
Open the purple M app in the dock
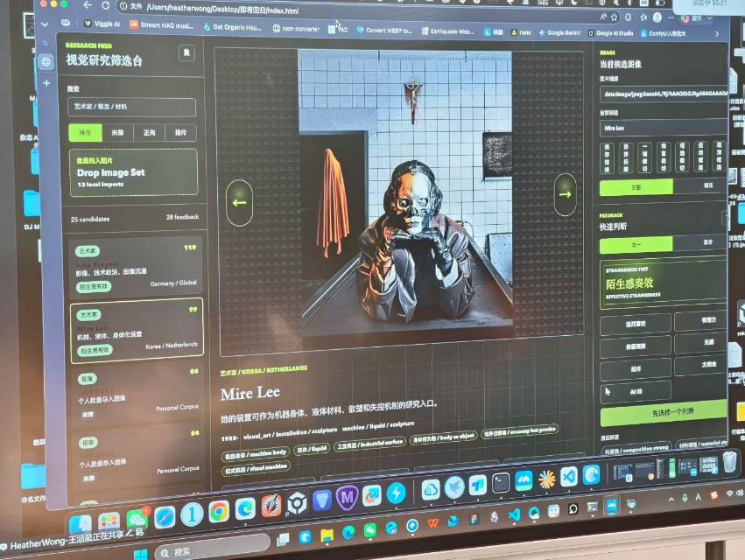click(347, 498)
